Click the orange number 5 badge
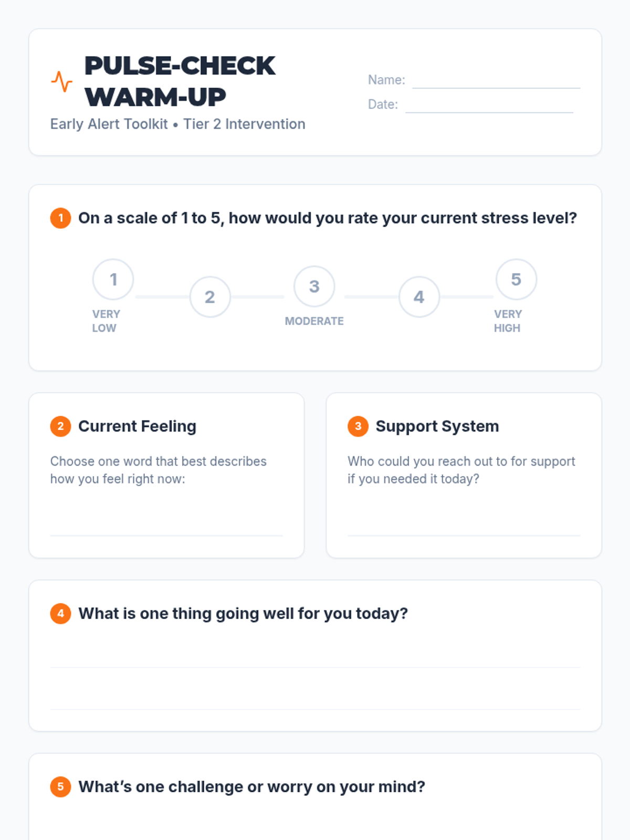Screen dimensions: 630x840 click(x=60, y=786)
